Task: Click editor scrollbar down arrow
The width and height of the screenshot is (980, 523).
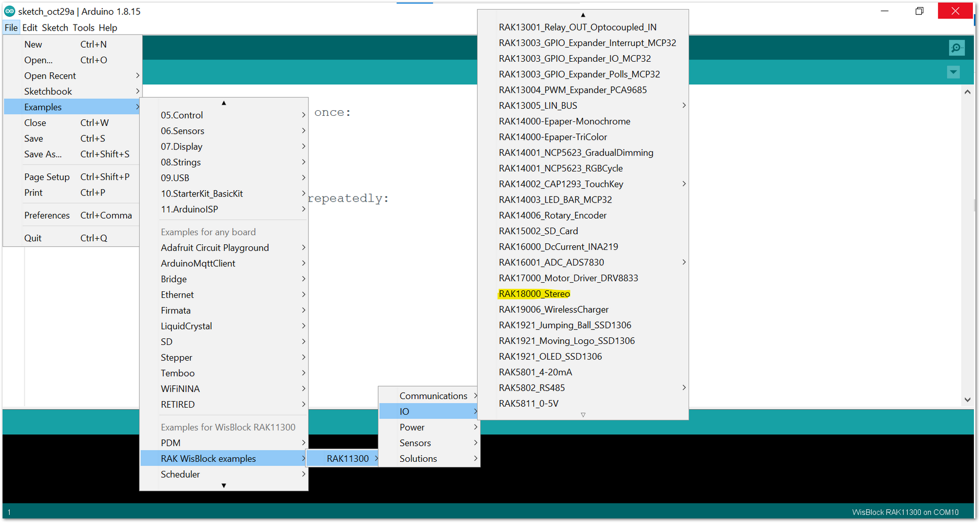Action: click(x=967, y=400)
